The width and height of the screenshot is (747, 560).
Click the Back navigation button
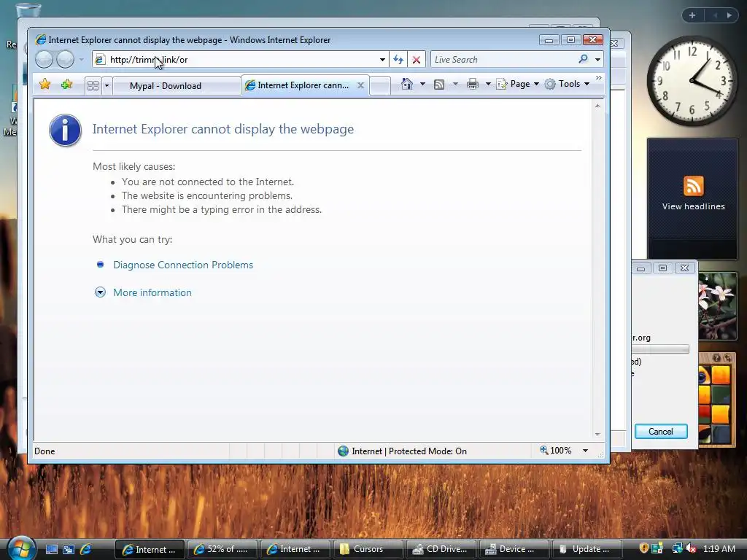[44, 60]
